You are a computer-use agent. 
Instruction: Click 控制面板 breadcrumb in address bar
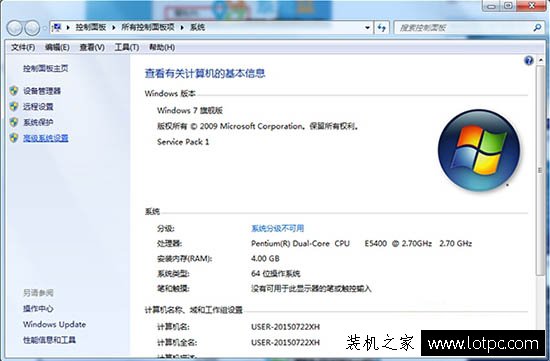tap(90, 27)
